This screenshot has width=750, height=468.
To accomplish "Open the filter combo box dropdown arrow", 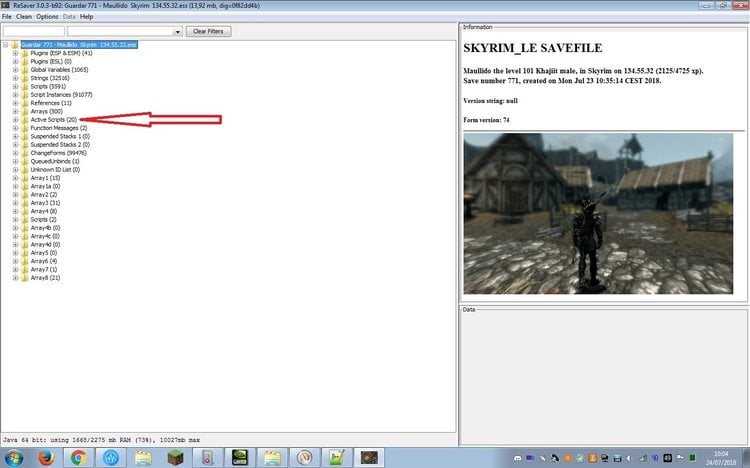I will [177, 32].
